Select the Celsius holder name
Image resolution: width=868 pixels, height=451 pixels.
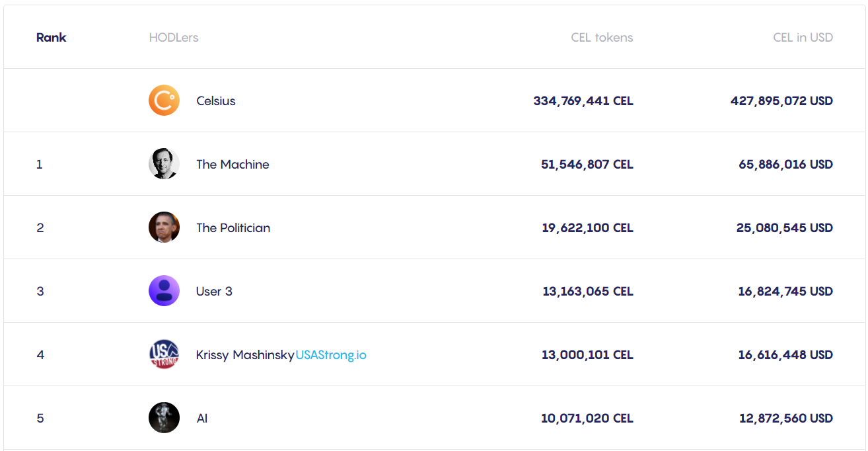(216, 101)
